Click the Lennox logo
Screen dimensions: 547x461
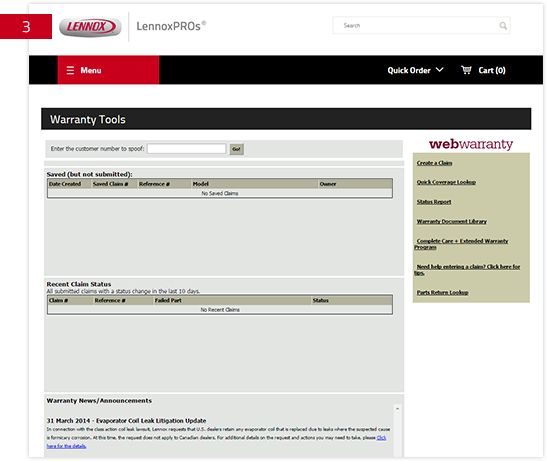[90, 27]
